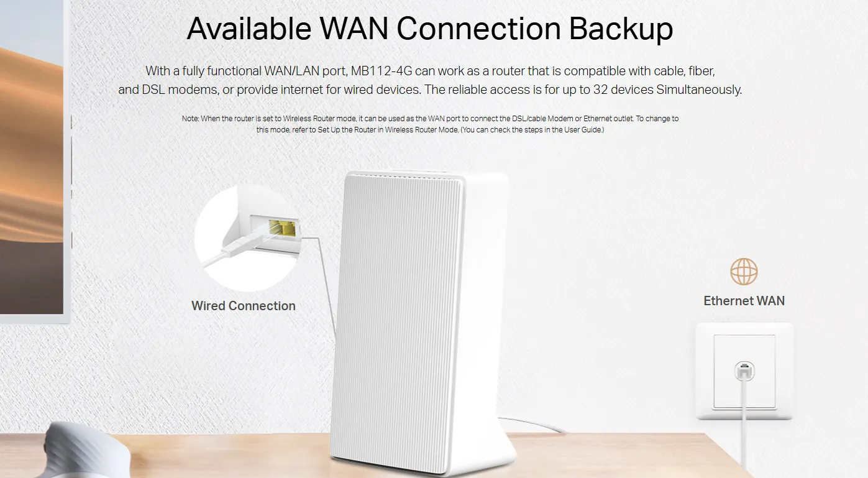Image resolution: width=868 pixels, height=478 pixels.
Task: Select the Wired Connection label
Action: (244, 306)
